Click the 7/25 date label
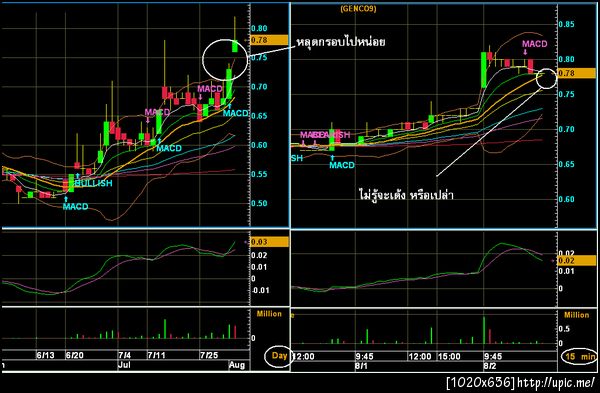Viewport: 600px width, 393px height. [x=209, y=355]
